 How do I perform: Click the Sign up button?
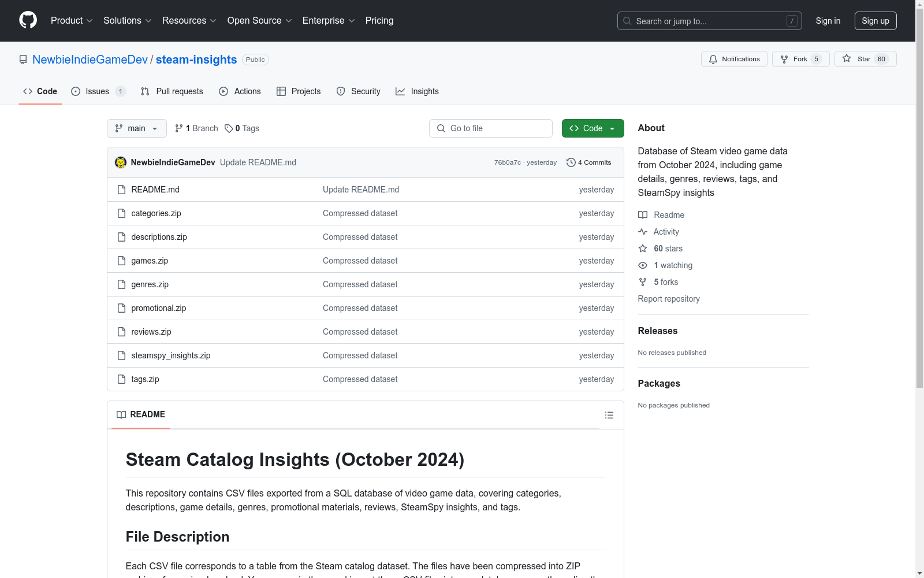(875, 21)
